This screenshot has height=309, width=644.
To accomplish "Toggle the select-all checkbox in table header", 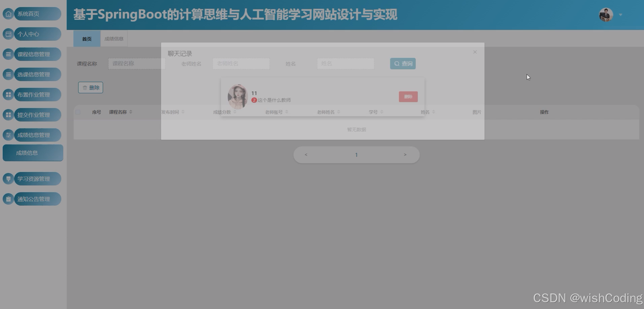I will (78, 112).
